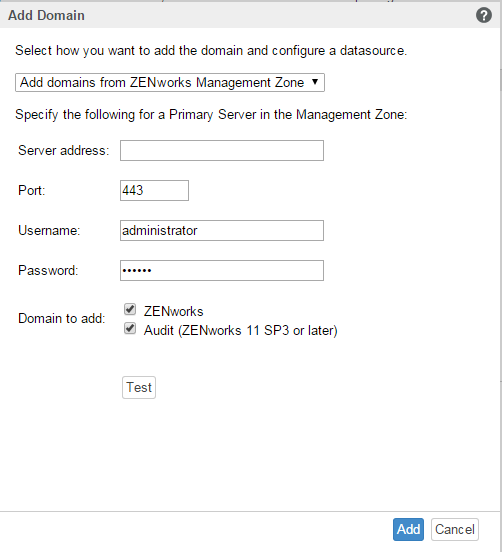Toggle the Audit (ZENworks 11 SP3) checkbox

tap(130, 329)
